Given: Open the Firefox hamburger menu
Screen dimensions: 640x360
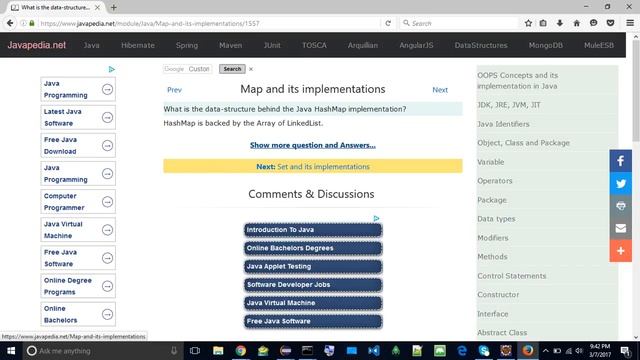Looking at the screenshot, I should pyautogui.click(x=630, y=23).
